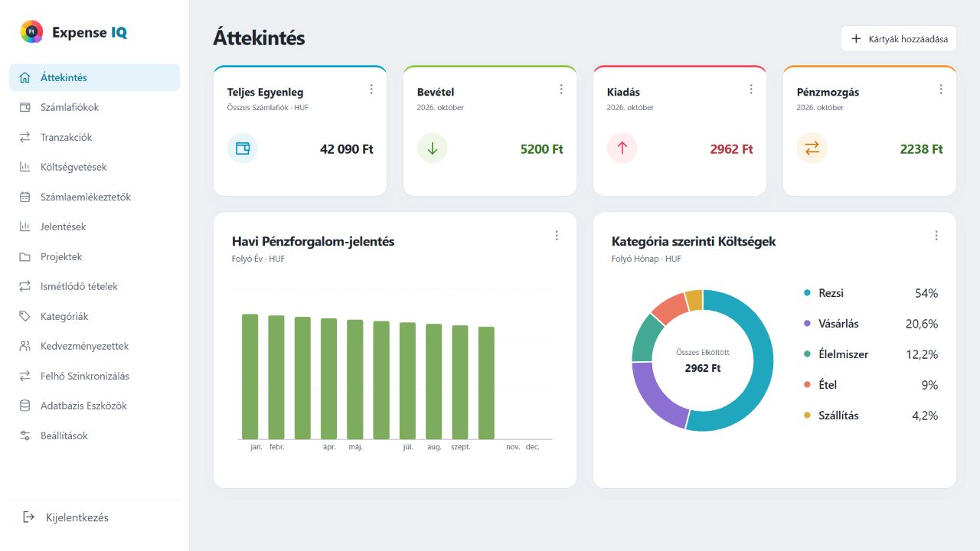980x551 pixels.
Task: Click the sliders icon beside Beállítások
Action: [25, 435]
